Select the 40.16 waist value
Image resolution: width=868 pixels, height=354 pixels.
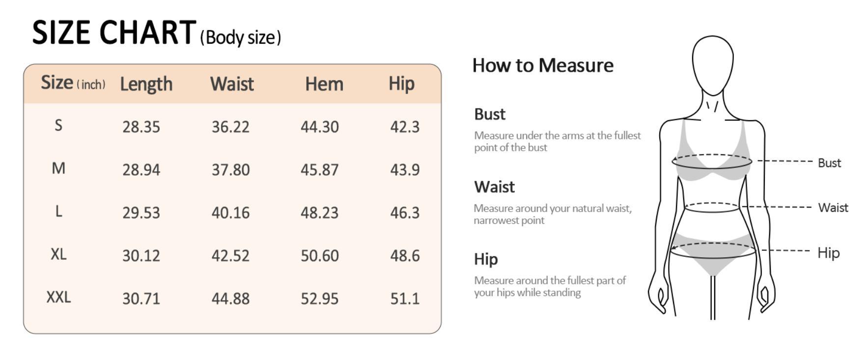tap(230, 213)
